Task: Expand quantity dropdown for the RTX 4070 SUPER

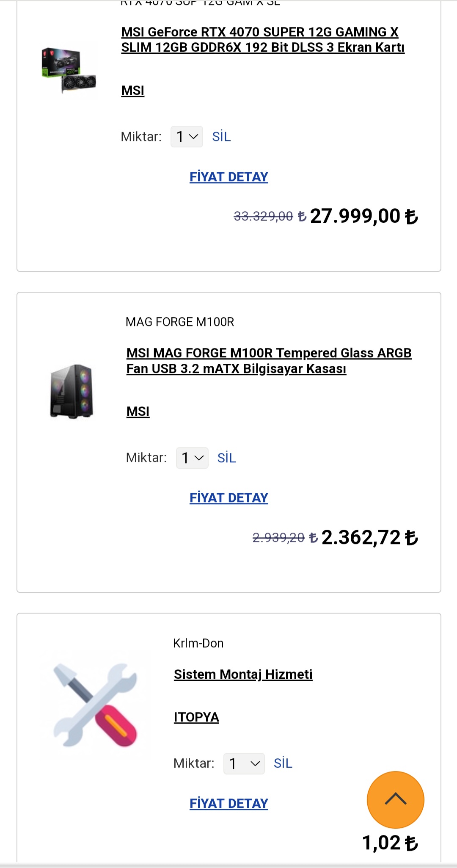Action: pos(187,137)
